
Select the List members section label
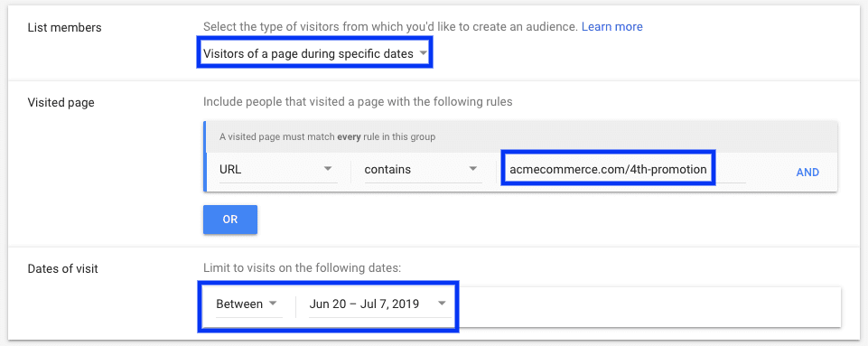[64, 27]
